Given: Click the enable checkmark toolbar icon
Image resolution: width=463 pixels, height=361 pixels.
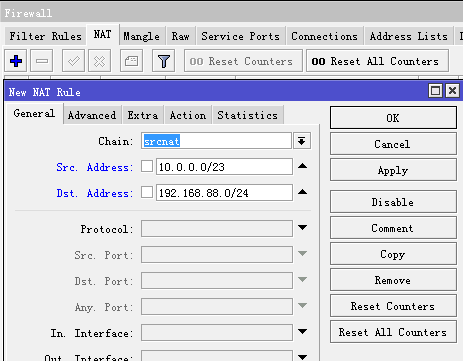Looking at the screenshot, I should (x=73, y=61).
